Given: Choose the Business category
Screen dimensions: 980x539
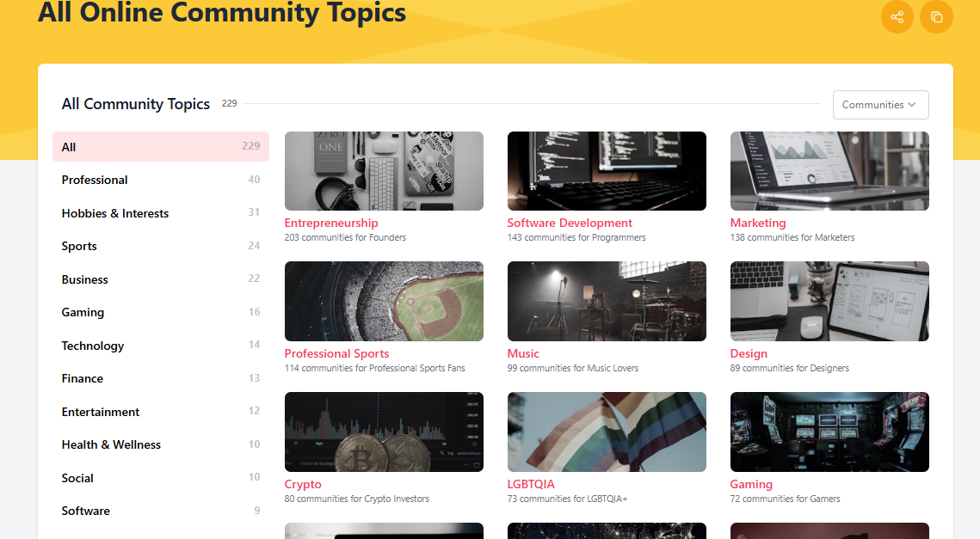Looking at the screenshot, I should [x=161, y=279].
